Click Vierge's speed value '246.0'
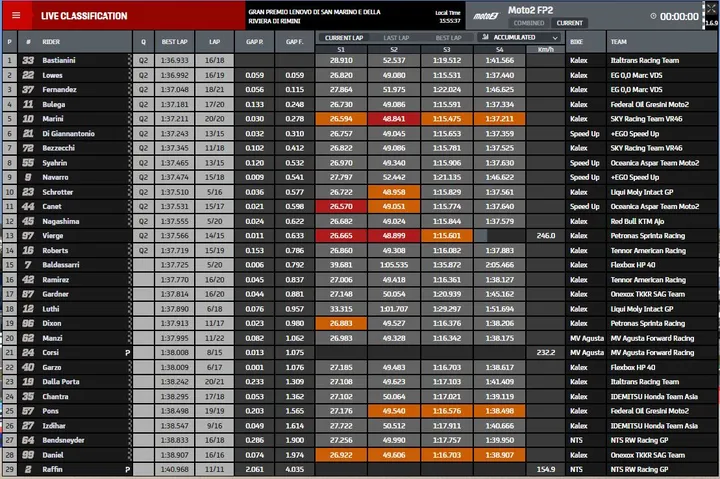Screen dimensions: 720x479 tap(546, 236)
